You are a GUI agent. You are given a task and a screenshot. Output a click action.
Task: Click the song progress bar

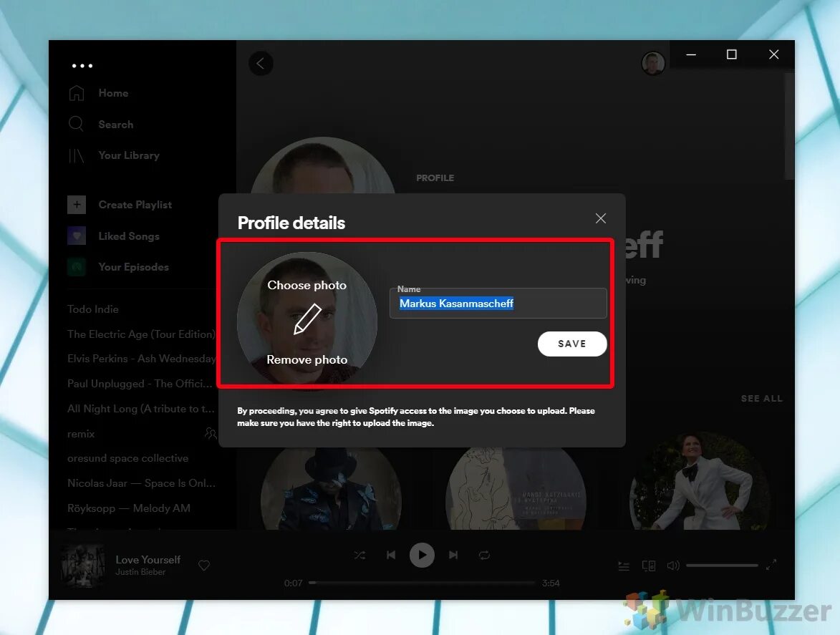point(422,583)
